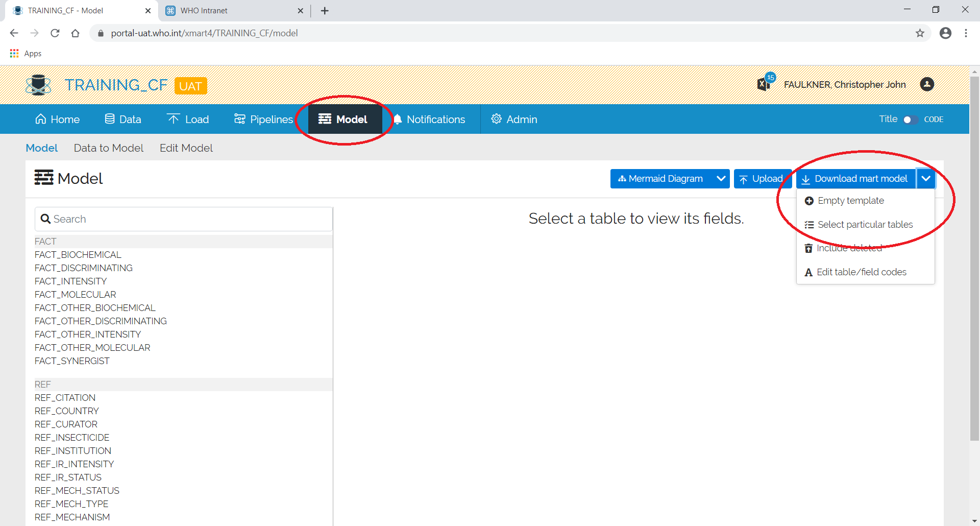The height and width of the screenshot is (526, 980).
Task: Click the magnifier icon in the search box
Action: (x=46, y=219)
